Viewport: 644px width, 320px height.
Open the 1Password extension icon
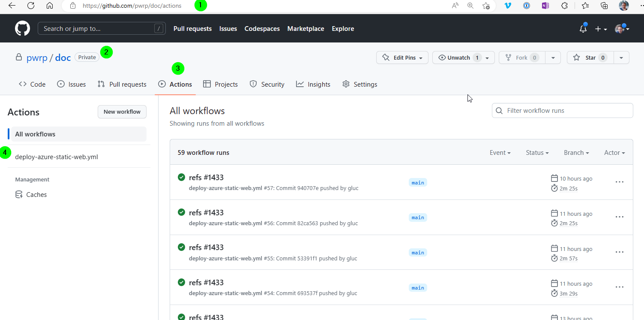click(x=527, y=6)
